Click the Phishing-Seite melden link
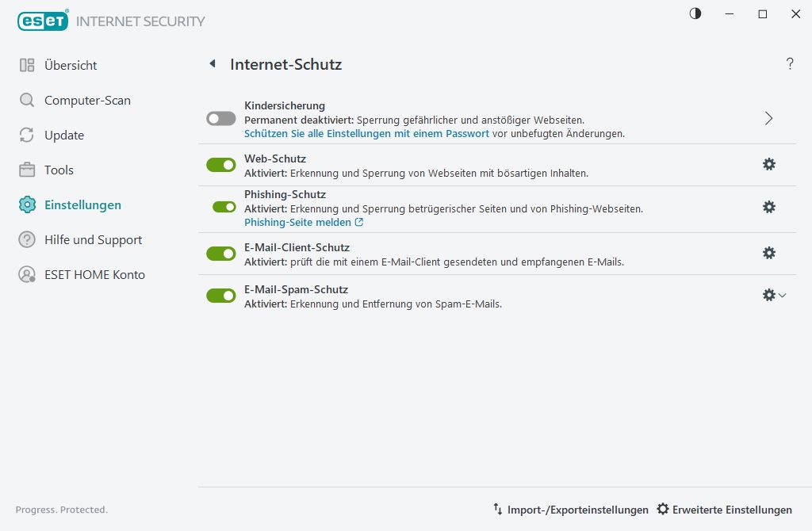This screenshot has width=812, height=531. (298, 223)
